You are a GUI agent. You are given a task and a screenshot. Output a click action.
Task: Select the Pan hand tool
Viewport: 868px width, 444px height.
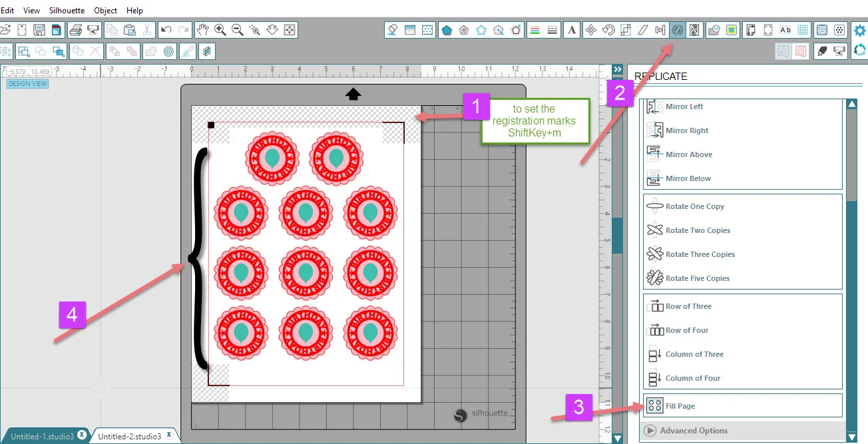coord(203,30)
